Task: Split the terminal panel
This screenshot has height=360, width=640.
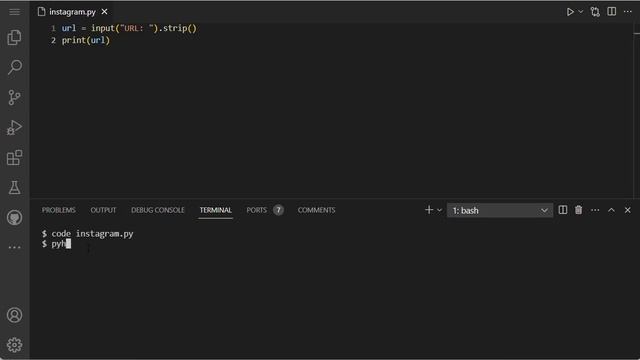Action: pos(562,210)
